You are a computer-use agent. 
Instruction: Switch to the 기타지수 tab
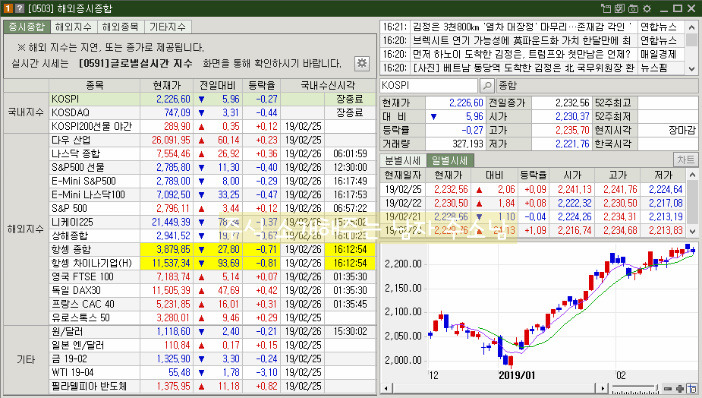click(167, 27)
